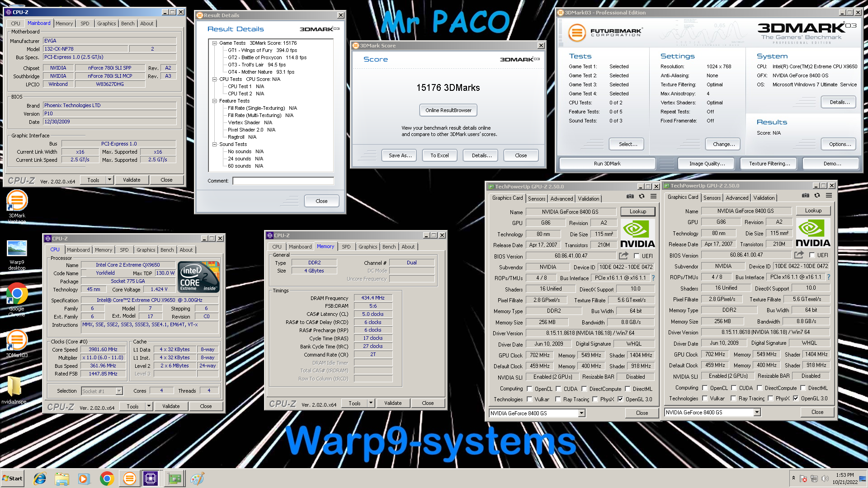Collapse the Sound Tests tree node
Viewport: 868px width, 488px height.
[x=214, y=145]
